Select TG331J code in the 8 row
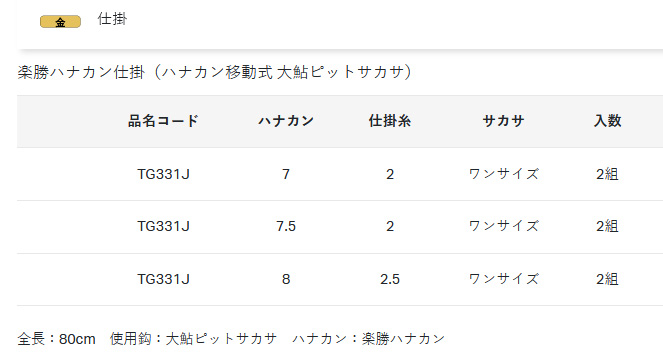Image resolution: width=663 pixels, height=363 pixels. click(163, 279)
